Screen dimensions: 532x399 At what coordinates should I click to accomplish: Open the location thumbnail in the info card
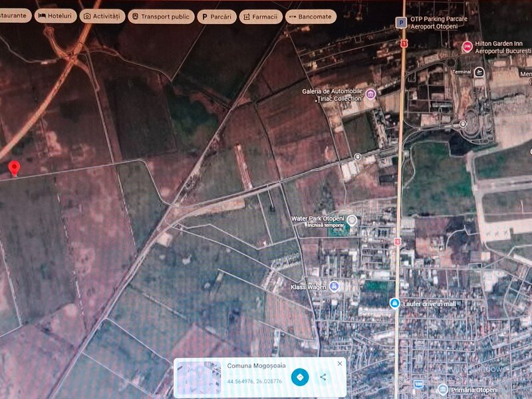click(x=199, y=377)
